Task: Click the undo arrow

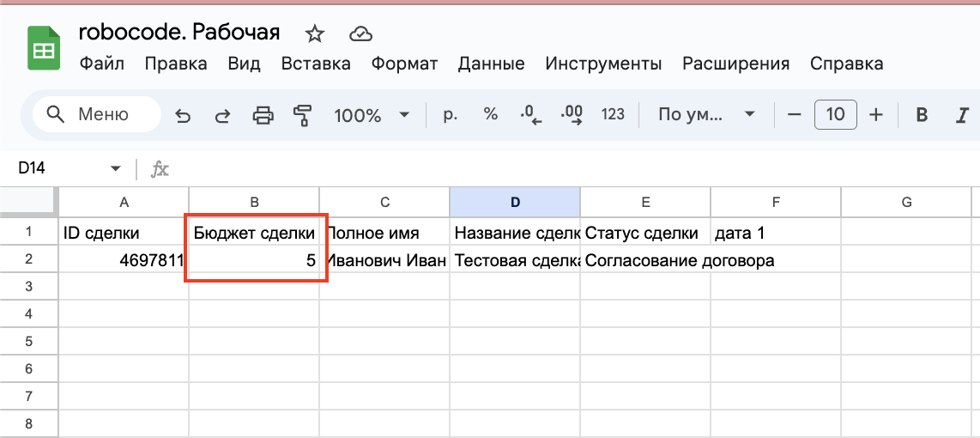Action: (183, 115)
